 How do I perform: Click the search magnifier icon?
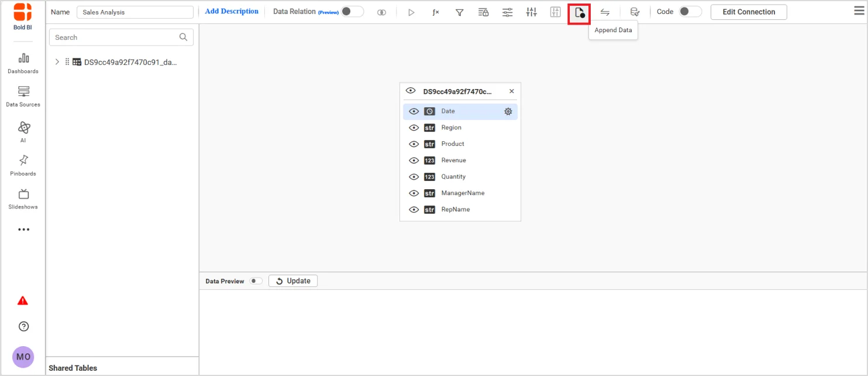pos(183,37)
